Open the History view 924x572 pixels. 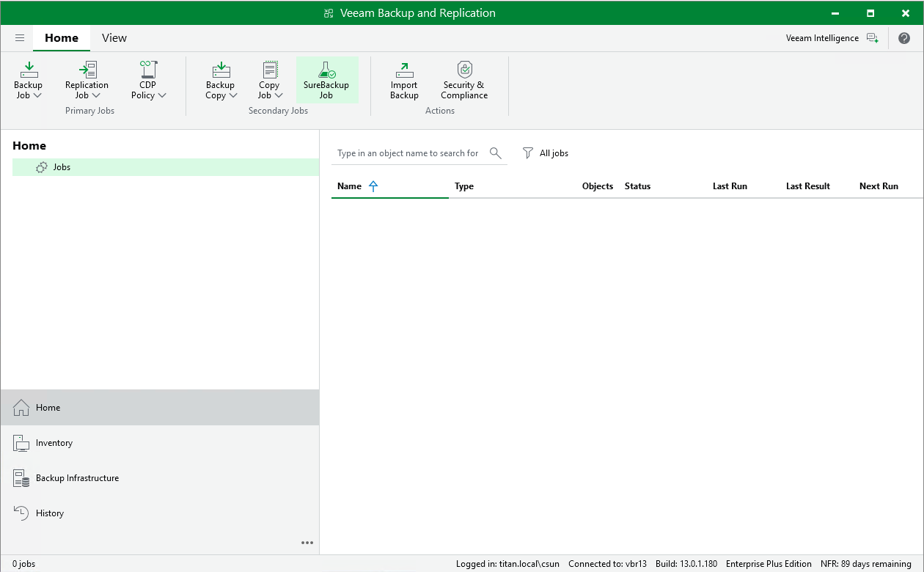tap(50, 513)
